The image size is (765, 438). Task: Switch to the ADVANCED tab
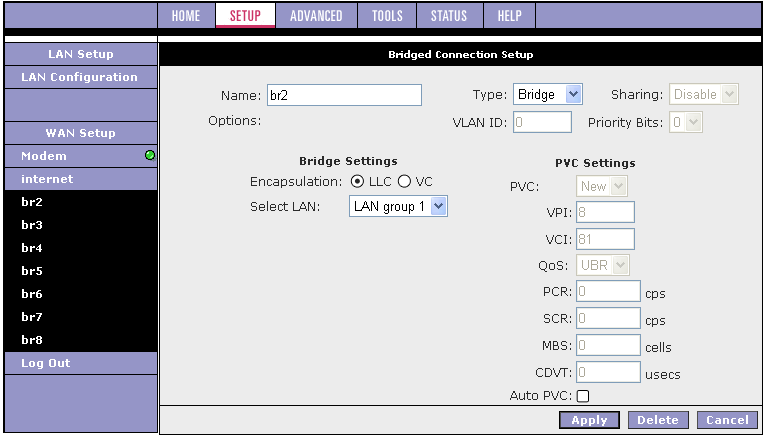(x=316, y=16)
